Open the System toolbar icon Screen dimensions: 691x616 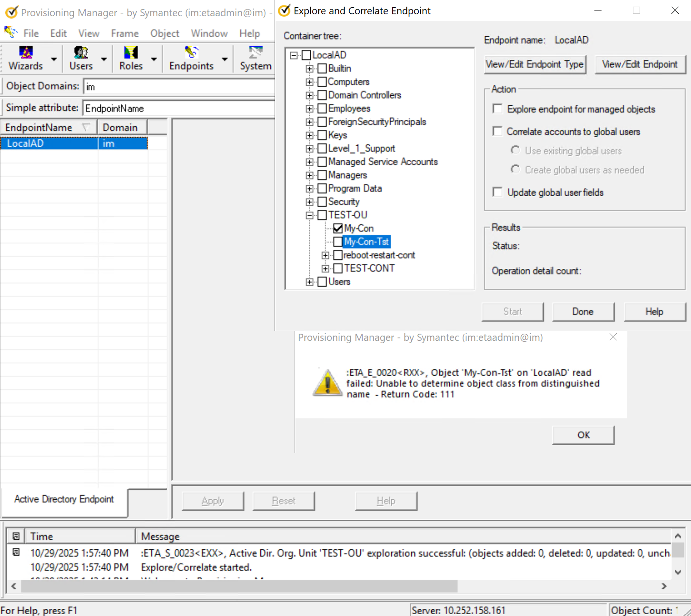pyautogui.click(x=256, y=52)
